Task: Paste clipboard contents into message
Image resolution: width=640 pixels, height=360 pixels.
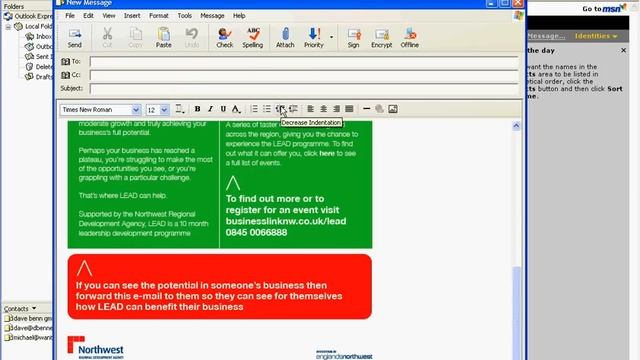Action: [164, 38]
